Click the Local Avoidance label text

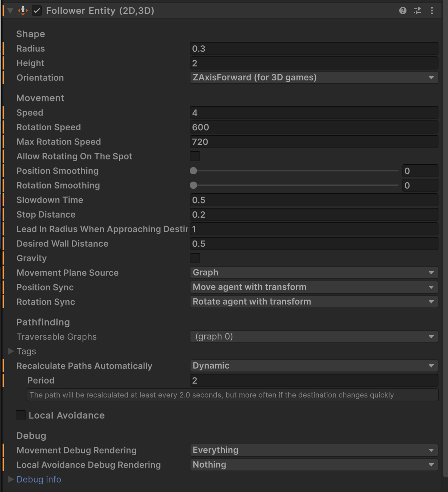pos(67,415)
